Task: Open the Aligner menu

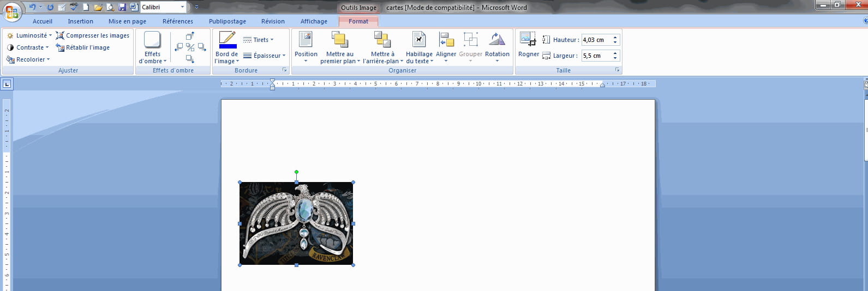Action: point(446,47)
